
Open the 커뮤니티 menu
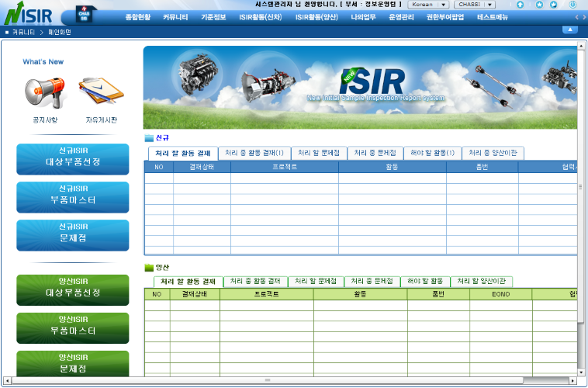175,17
